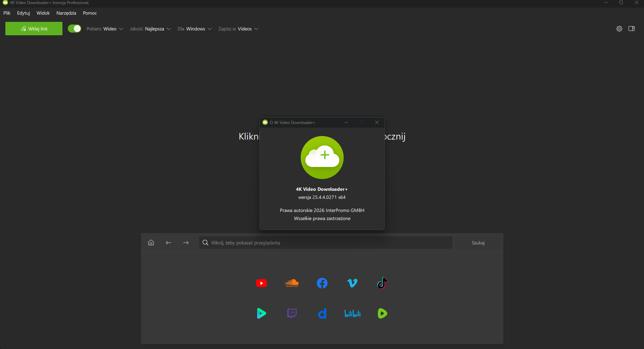Viewport: 644px width, 349px height.
Task: Expand the Dla Windows dropdown
Action: click(195, 29)
